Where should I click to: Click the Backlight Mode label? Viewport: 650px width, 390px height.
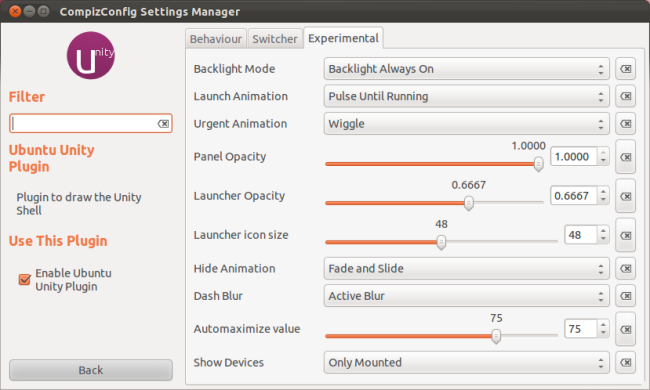(x=234, y=69)
